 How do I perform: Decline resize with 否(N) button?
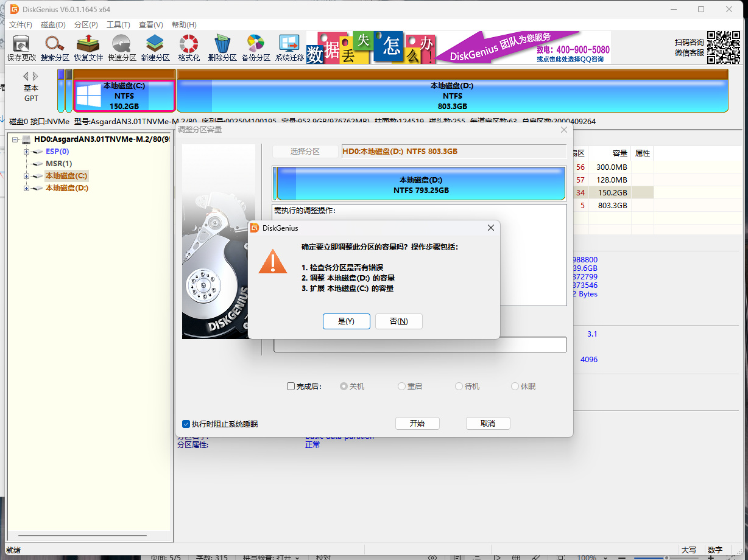tap(398, 321)
